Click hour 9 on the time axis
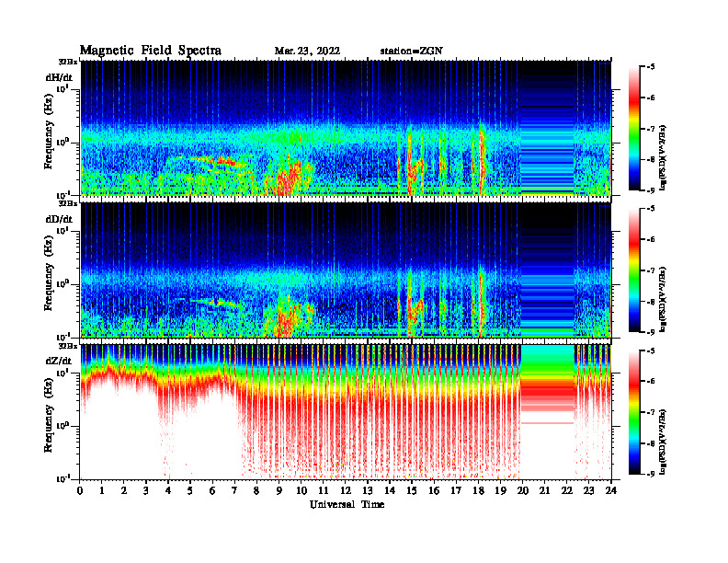728x563 pixels. pyautogui.click(x=279, y=491)
